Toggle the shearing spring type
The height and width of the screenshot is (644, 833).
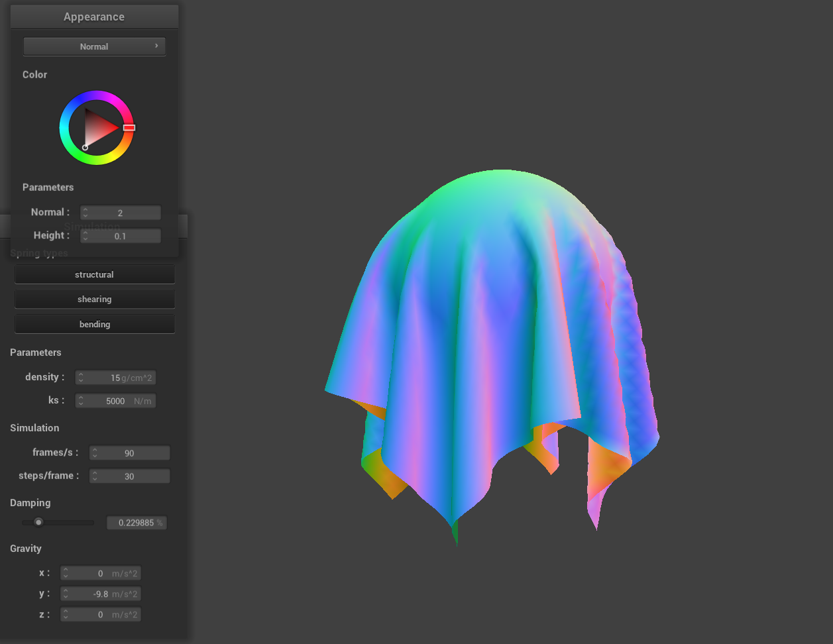[94, 299]
